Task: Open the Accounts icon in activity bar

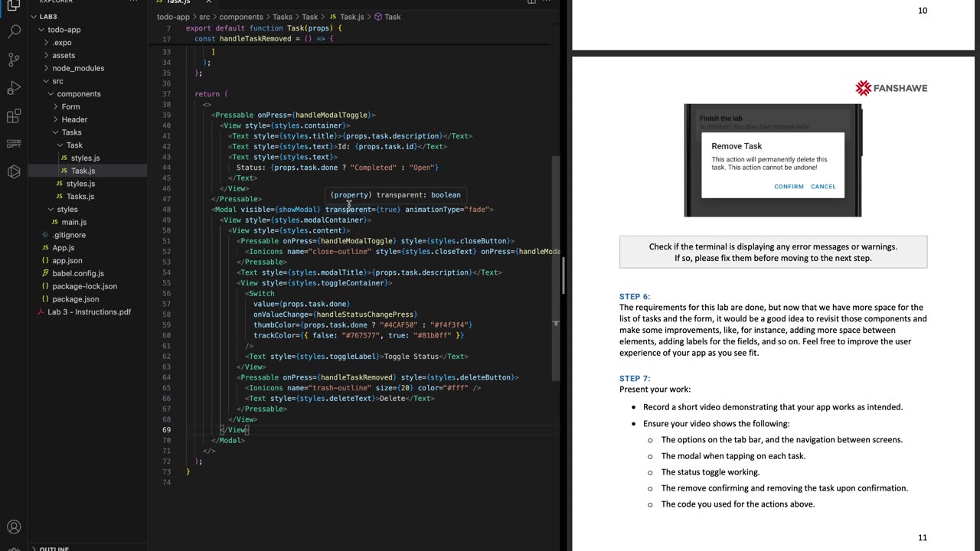Action: coord(14,527)
